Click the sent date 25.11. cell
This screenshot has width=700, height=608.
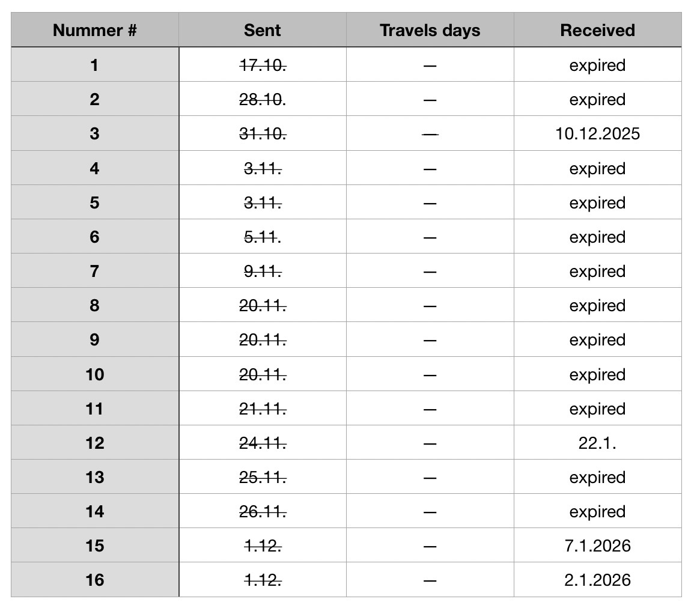coord(263,477)
